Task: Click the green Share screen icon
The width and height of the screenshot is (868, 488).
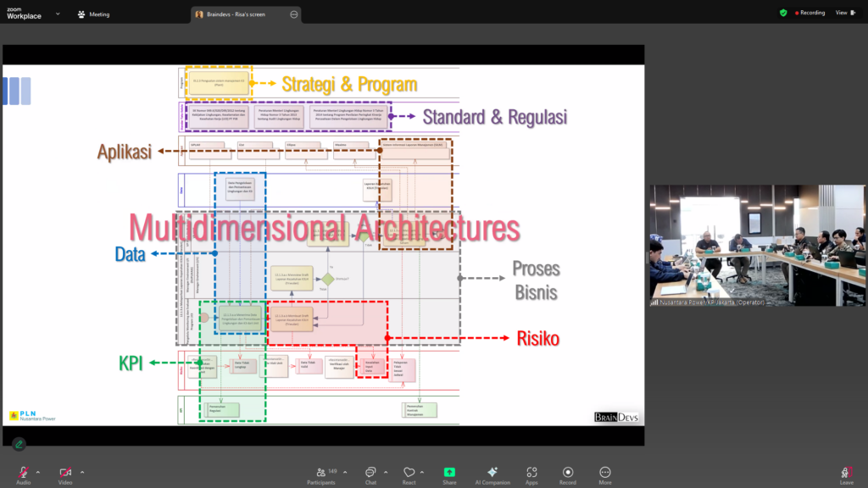Action: click(449, 473)
